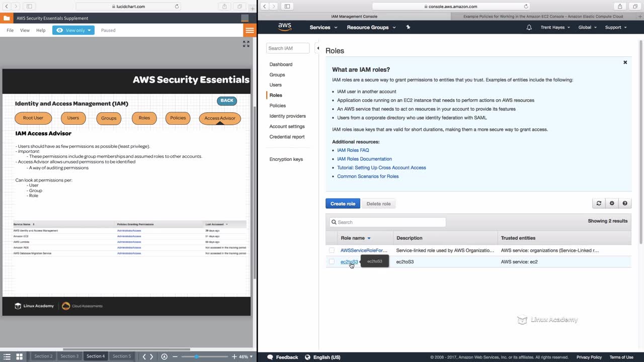Adjust the Lucidchart zoom slider

pyautogui.click(x=196, y=356)
